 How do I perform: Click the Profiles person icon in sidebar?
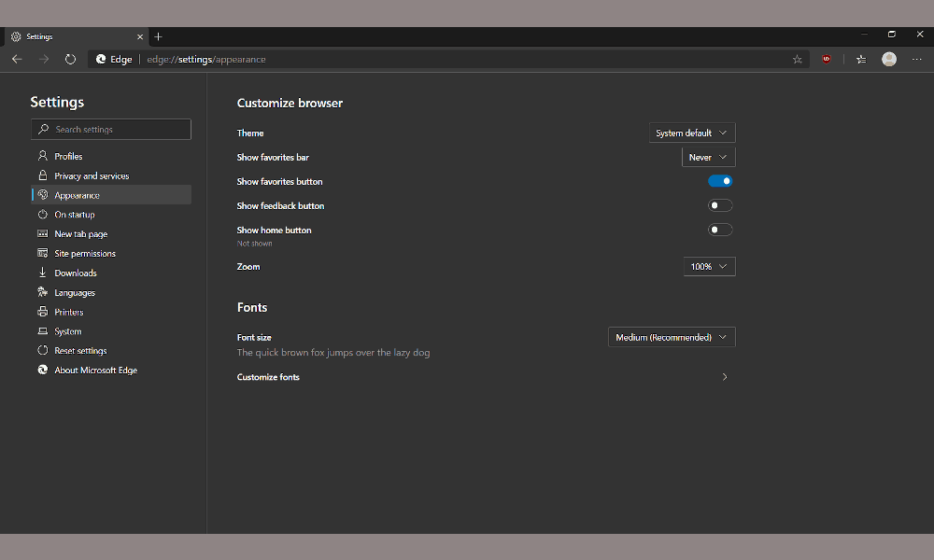tap(42, 156)
